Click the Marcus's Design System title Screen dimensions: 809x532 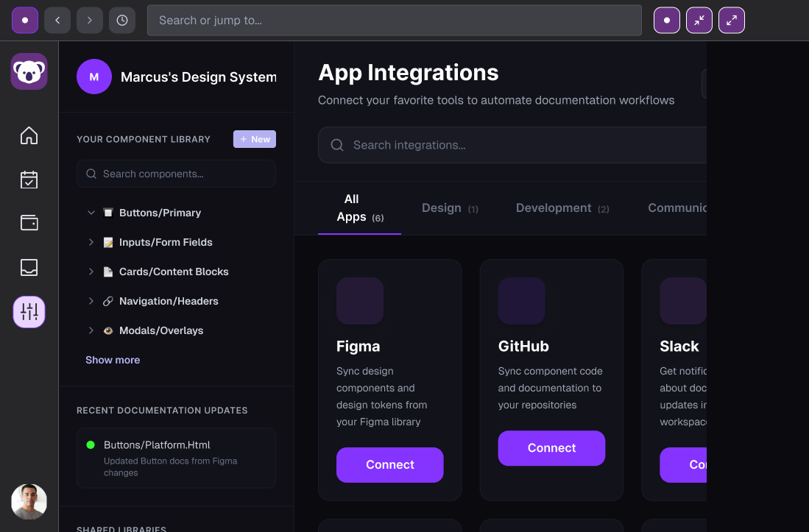(199, 77)
